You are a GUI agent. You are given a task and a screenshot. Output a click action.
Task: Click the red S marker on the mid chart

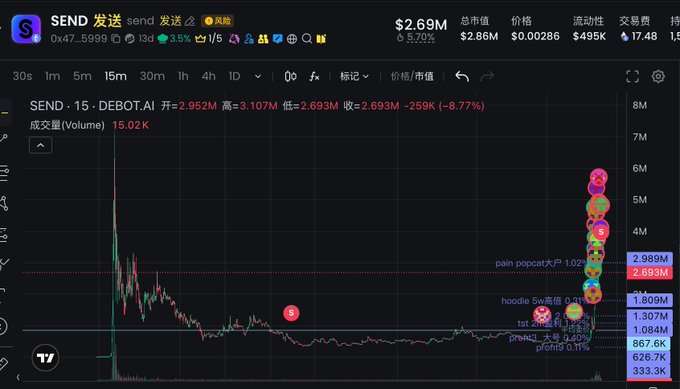pyautogui.click(x=291, y=313)
